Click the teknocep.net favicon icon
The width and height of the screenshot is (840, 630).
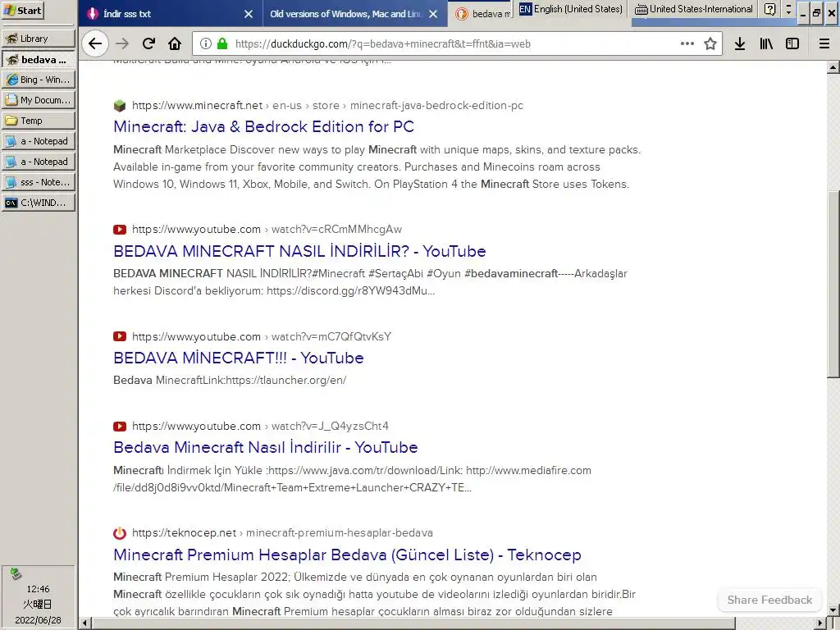click(x=120, y=533)
